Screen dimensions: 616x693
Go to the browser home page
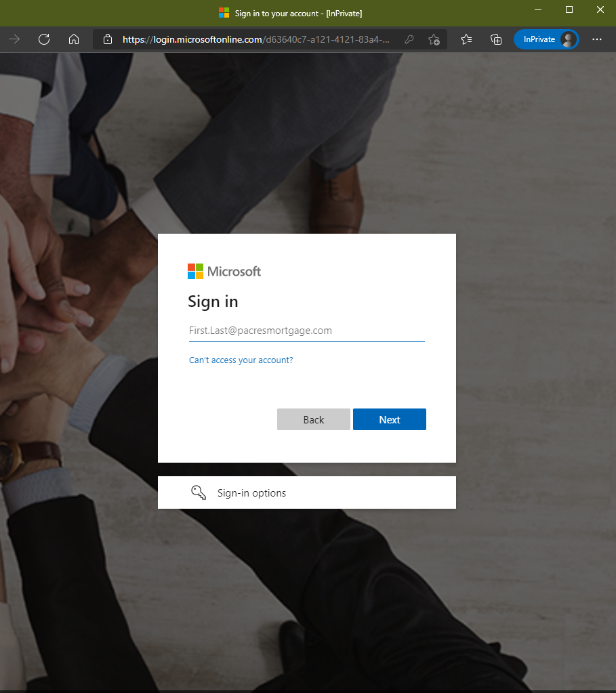[74, 39]
